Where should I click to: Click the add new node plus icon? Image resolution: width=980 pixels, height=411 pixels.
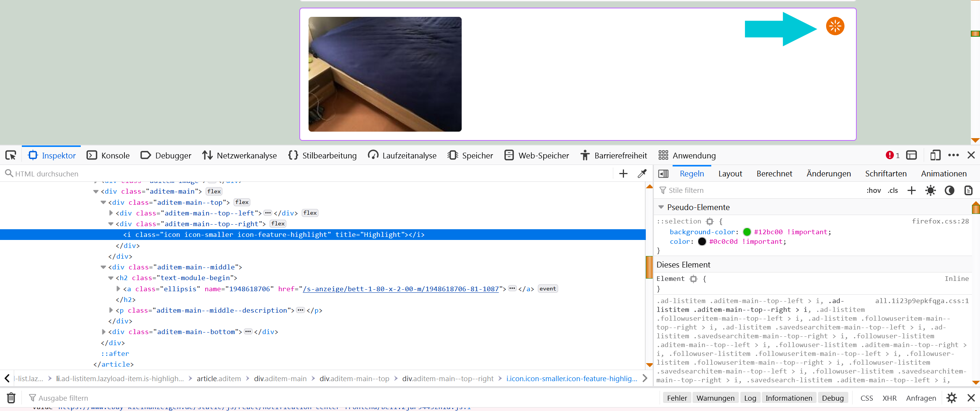623,174
